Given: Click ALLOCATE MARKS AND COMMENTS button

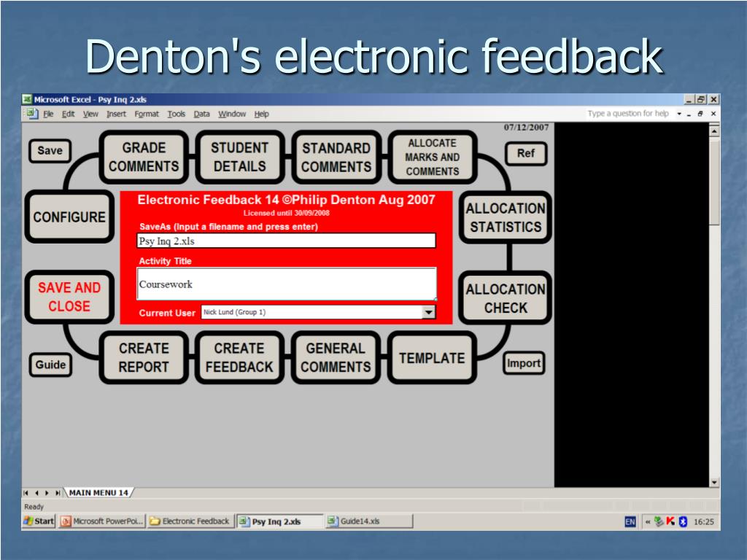Looking at the screenshot, I should (x=433, y=157).
